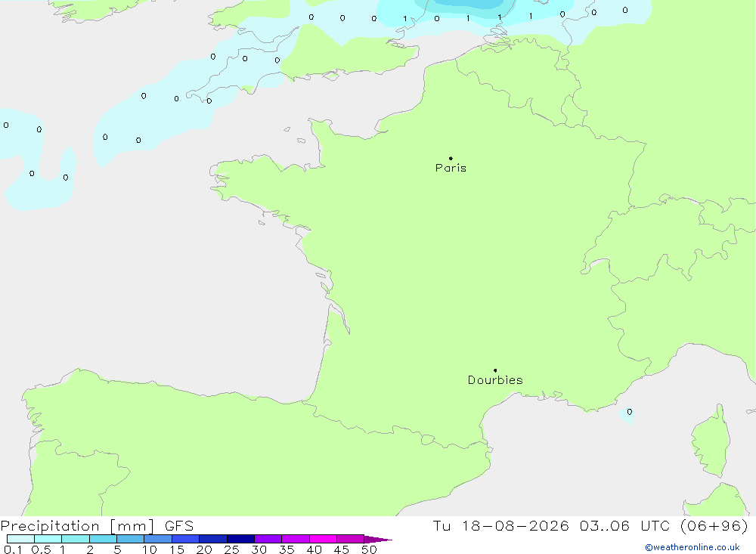756x554 pixels.
Task: Select the 45–50 mm magenta legend swatch
Action: (350, 539)
